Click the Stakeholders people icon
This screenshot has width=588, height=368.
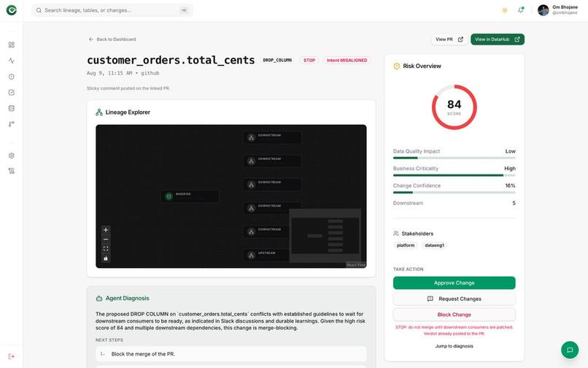(396, 234)
